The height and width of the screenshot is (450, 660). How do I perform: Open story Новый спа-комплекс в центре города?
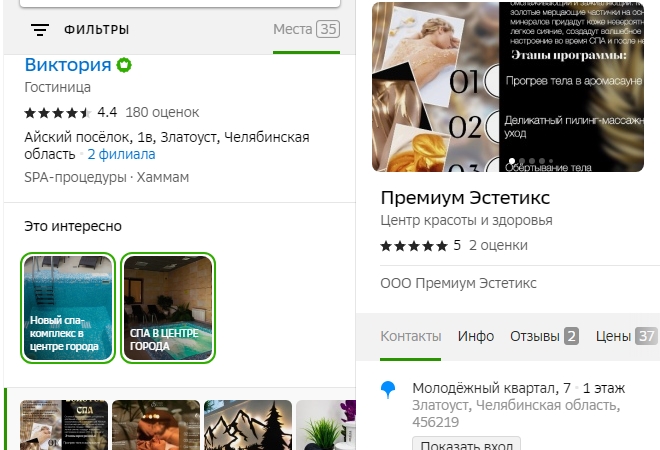[67, 308]
